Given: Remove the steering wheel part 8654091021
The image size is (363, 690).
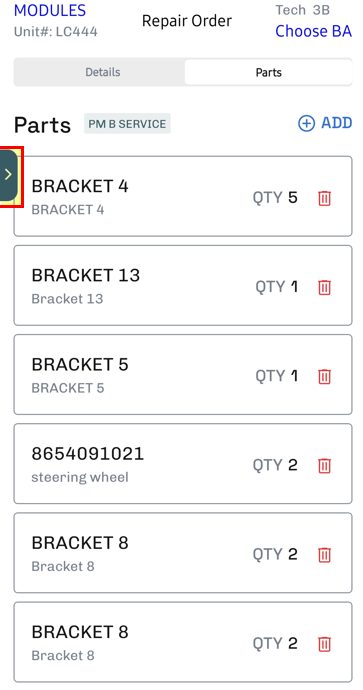Looking at the screenshot, I should [x=324, y=465].
